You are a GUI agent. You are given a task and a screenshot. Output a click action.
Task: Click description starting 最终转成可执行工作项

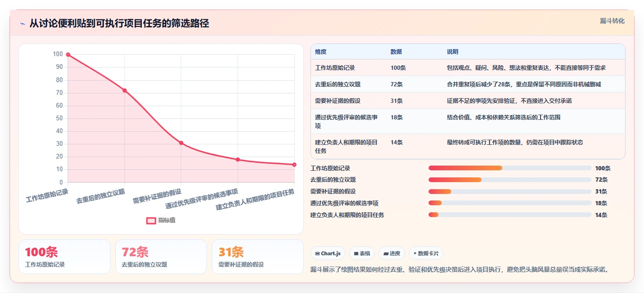515,142
